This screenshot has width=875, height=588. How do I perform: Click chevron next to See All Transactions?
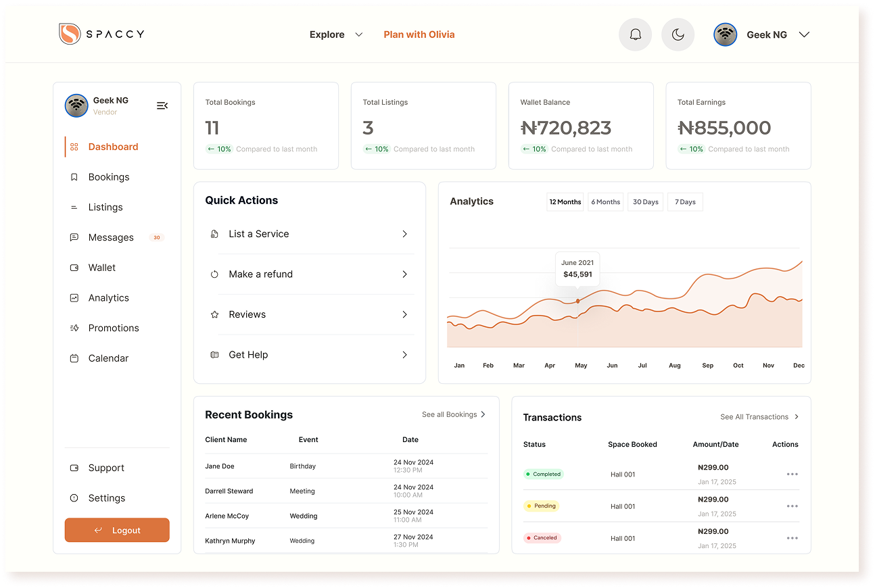click(797, 417)
